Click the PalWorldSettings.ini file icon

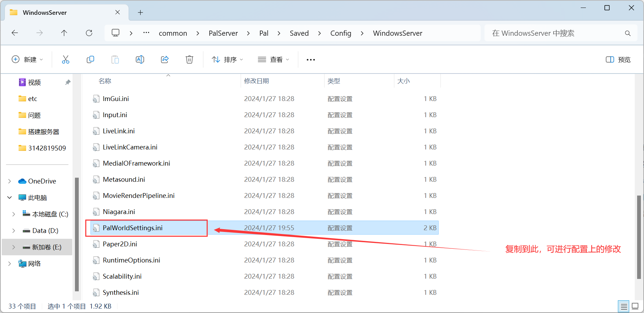[96, 228]
